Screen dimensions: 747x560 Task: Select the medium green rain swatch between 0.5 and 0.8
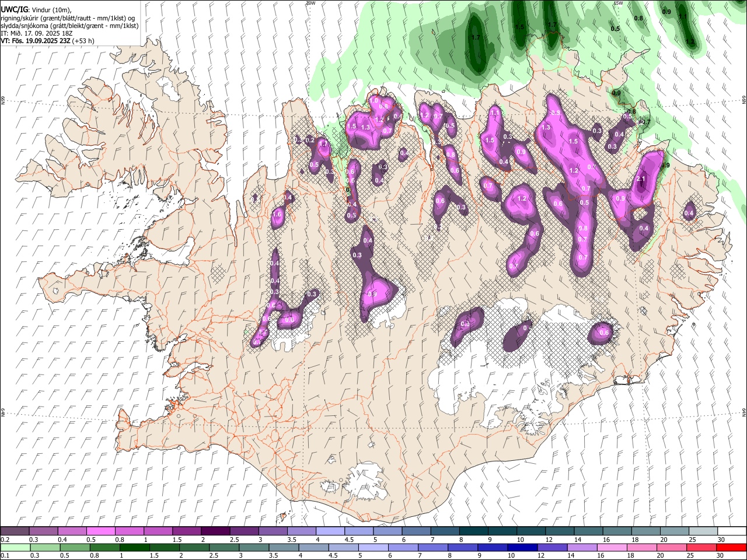(75, 547)
